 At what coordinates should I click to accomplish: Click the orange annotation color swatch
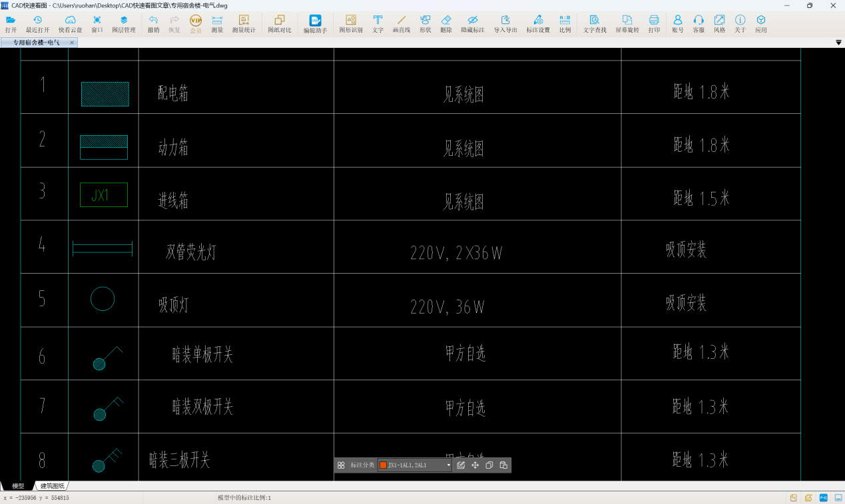click(x=383, y=465)
